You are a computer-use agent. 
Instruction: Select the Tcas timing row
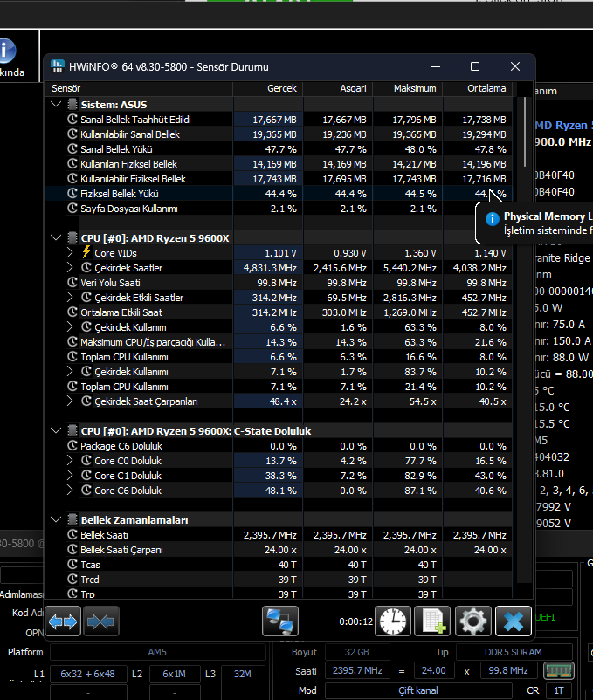pyautogui.click(x=279, y=565)
